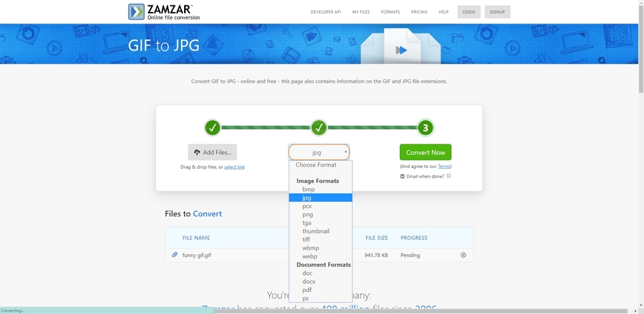Click the second green checkmark step circle

point(319,127)
